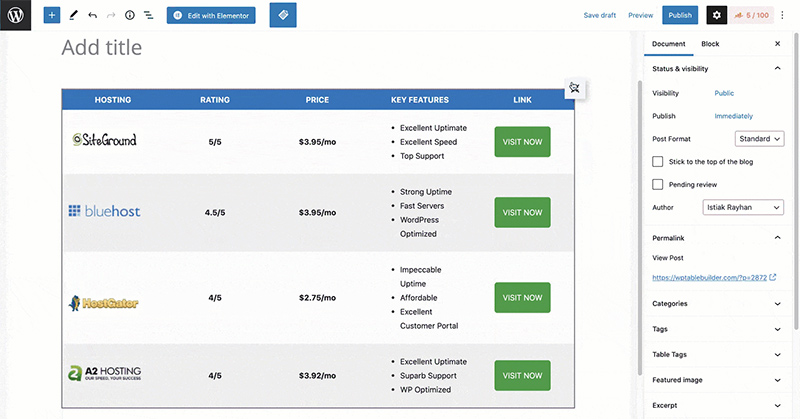The height and width of the screenshot is (419, 800).
Task: Click VISIT NOW in the SiteGround row
Action: (x=522, y=142)
